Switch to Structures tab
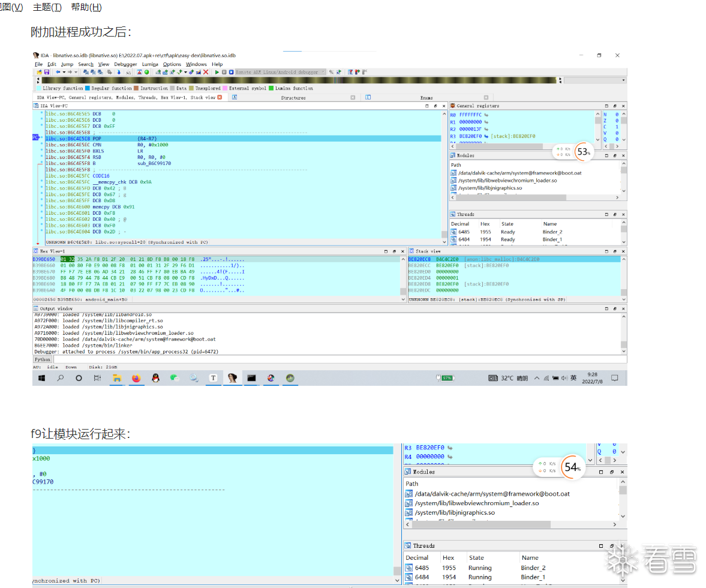Screen dimensions: 706x588 click(293, 98)
